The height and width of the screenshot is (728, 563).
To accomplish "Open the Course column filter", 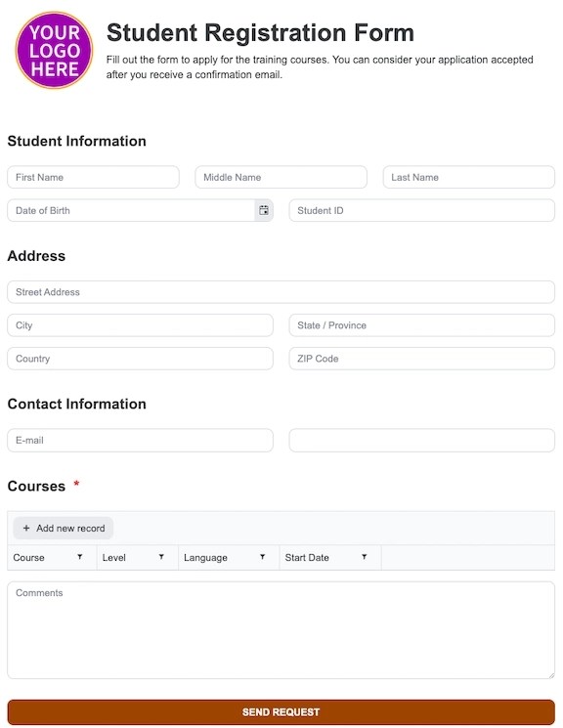I will point(80,557).
